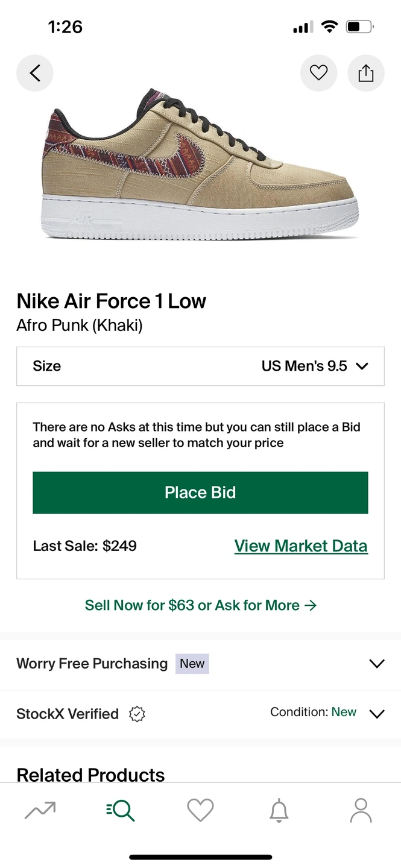The image size is (401, 868).
Task: Open the notifications bell tab
Action: click(279, 811)
